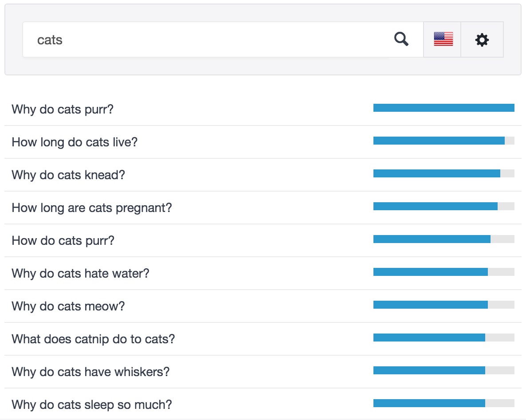Viewport: 526px width, 420px height.
Task: Click into the "cats" search field
Action: point(204,40)
